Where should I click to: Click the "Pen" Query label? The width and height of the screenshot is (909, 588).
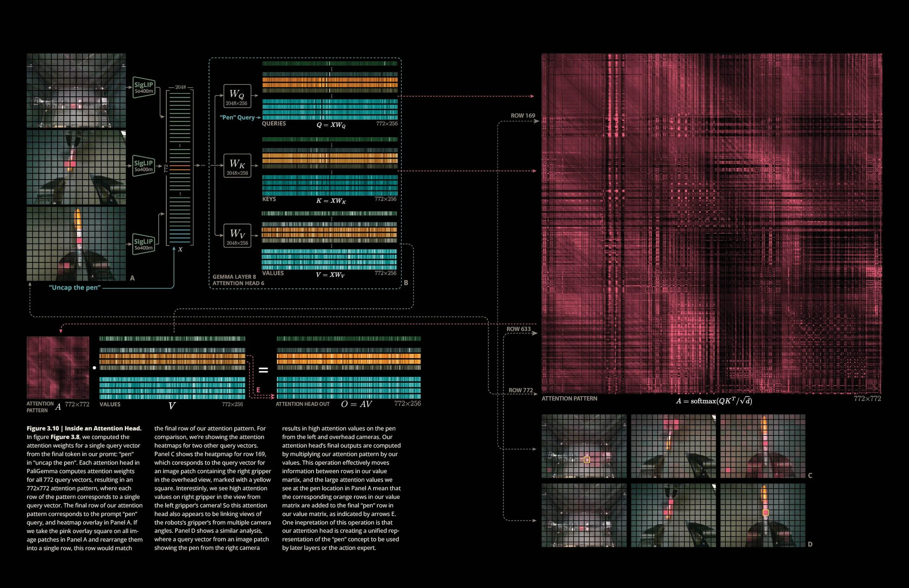[237, 117]
